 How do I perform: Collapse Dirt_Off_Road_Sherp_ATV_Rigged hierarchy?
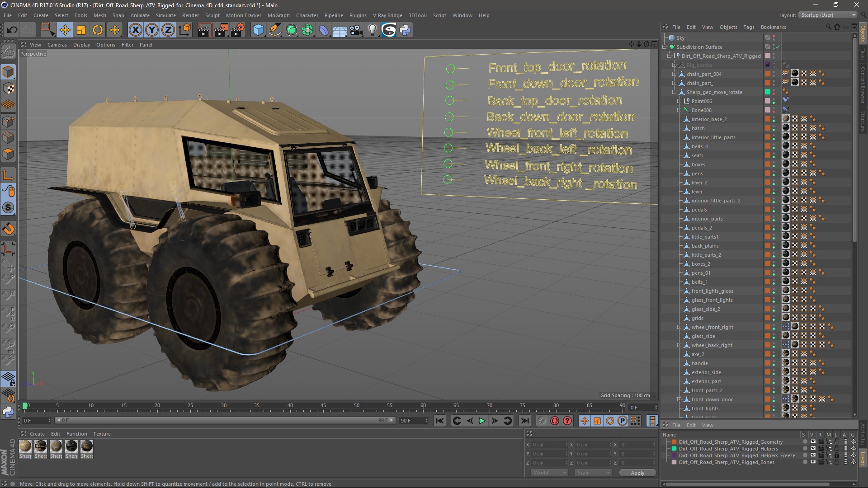click(670, 56)
